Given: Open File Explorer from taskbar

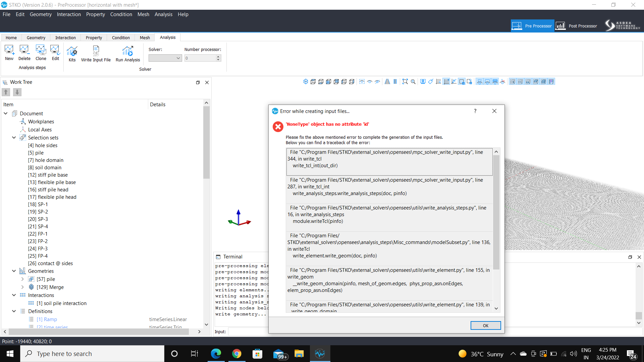Looking at the screenshot, I should click(x=299, y=354).
